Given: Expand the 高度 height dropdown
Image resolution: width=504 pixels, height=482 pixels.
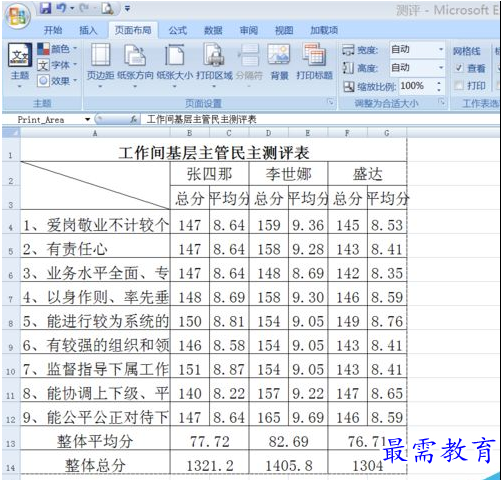Looking at the screenshot, I should click(x=441, y=68).
